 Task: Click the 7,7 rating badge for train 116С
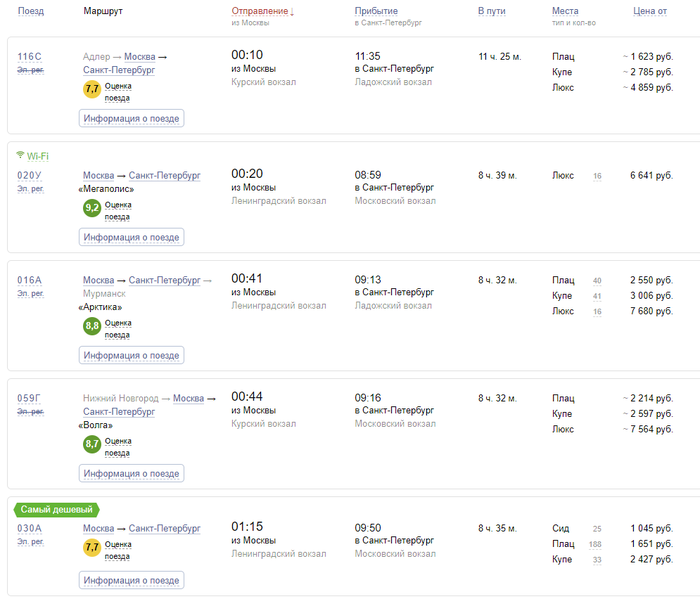(x=92, y=90)
